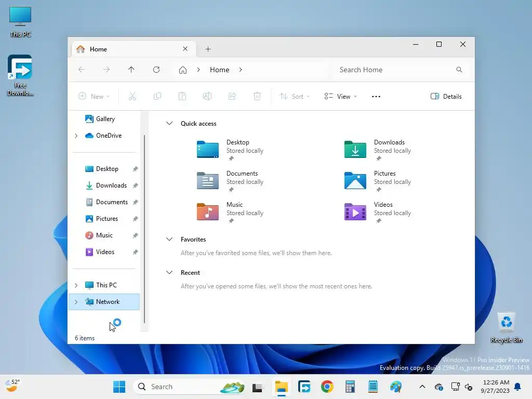Add a new tab
The image size is (532, 399).
208,49
